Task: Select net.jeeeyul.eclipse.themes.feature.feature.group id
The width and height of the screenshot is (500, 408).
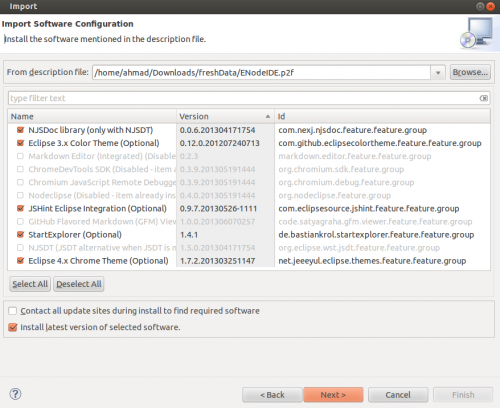Action: coord(372,261)
